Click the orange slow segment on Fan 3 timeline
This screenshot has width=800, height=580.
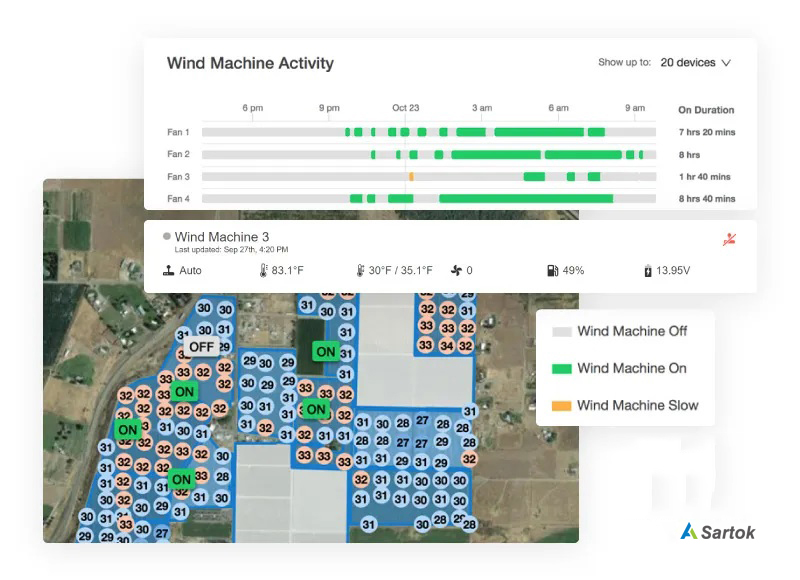tap(411, 177)
